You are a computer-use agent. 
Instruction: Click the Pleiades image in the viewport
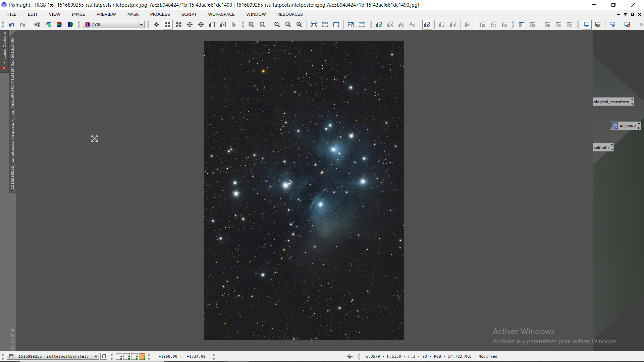tap(304, 190)
